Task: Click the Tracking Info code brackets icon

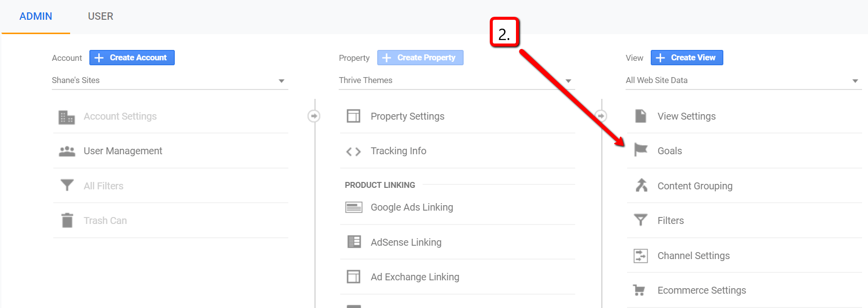Action: (x=354, y=151)
